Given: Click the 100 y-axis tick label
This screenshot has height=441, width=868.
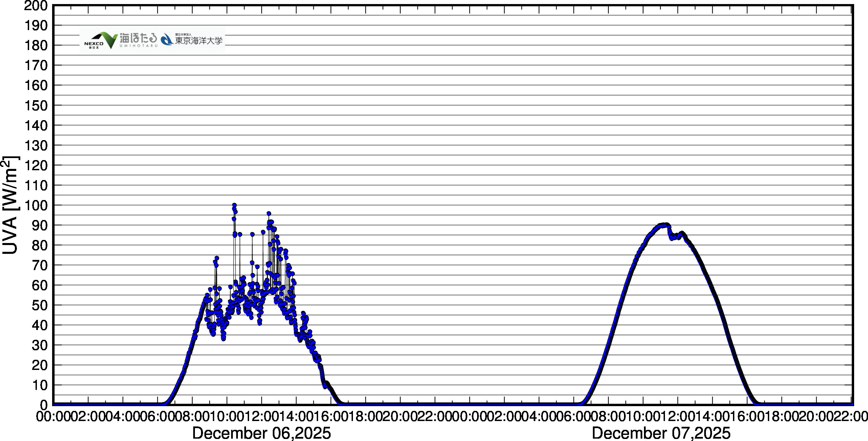Looking at the screenshot, I should click(x=36, y=205).
